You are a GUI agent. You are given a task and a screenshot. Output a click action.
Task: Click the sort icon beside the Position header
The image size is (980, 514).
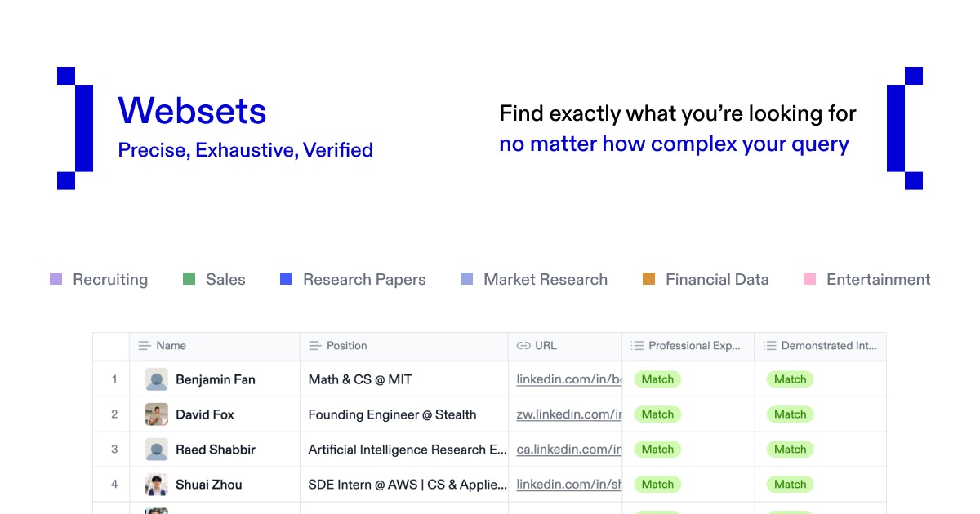[x=314, y=345]
